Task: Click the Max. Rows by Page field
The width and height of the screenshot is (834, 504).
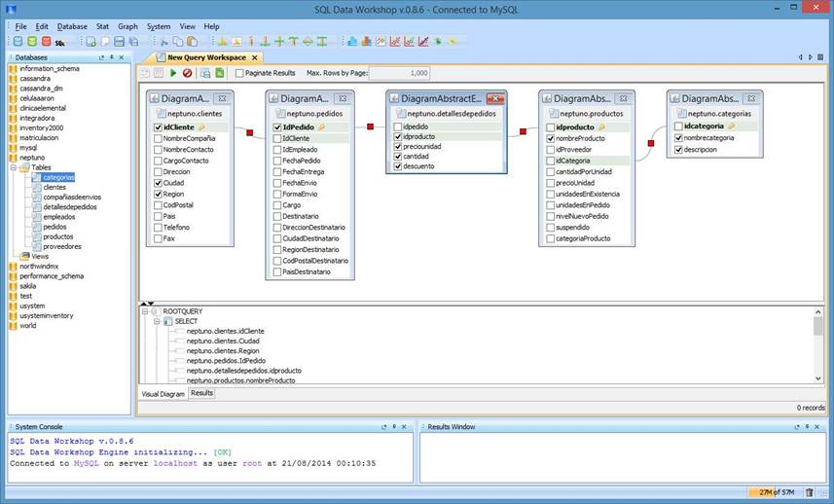Action: click(x=399, y=73)
